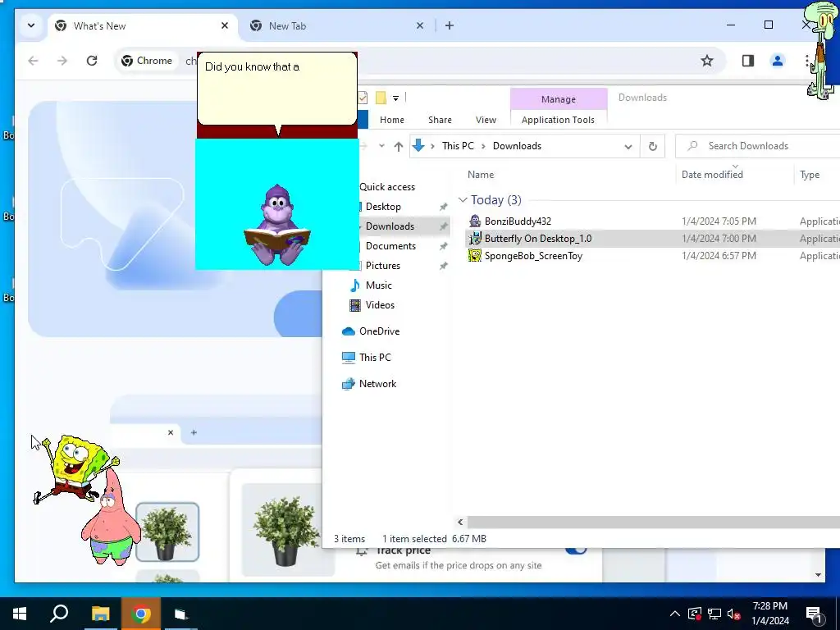Viewport: 840px width, 630px height.
Task: Click the Search Downloads field
Action: pyautogui.click(x=757, y=146)
